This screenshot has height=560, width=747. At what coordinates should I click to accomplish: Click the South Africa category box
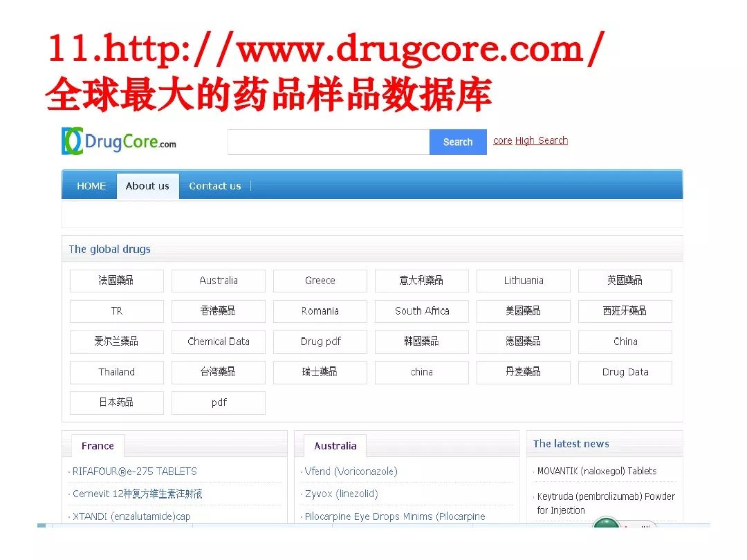422,311
